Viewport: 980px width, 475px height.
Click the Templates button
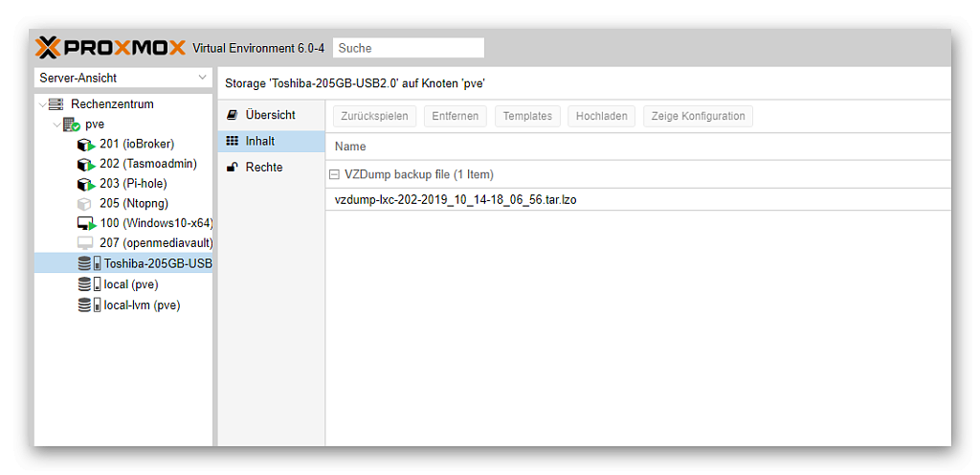pyautogui.click(x=527, y=116)
